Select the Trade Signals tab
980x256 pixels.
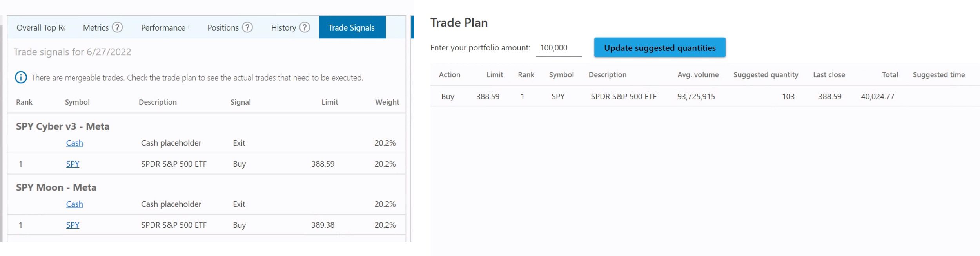(352, 28)
